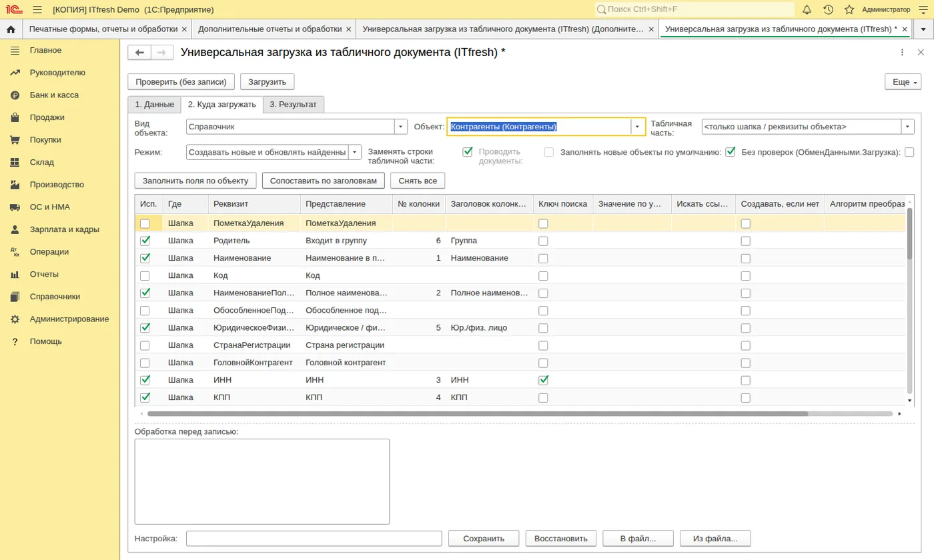Viewport: 934px width, 560px height.
Task: Toggle Исп. checkbox for ПометкаУдаления row
Action: [x=145, y=223]
